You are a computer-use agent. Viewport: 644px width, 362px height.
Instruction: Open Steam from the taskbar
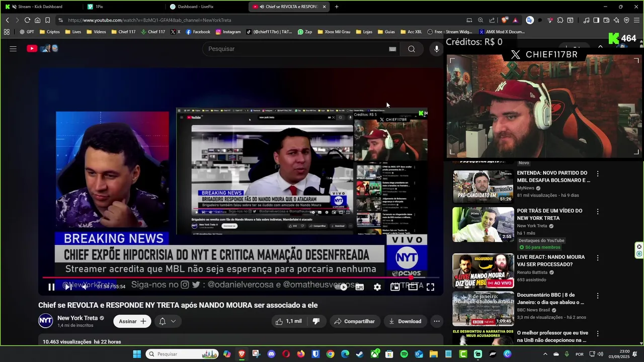tap(360, 354)
